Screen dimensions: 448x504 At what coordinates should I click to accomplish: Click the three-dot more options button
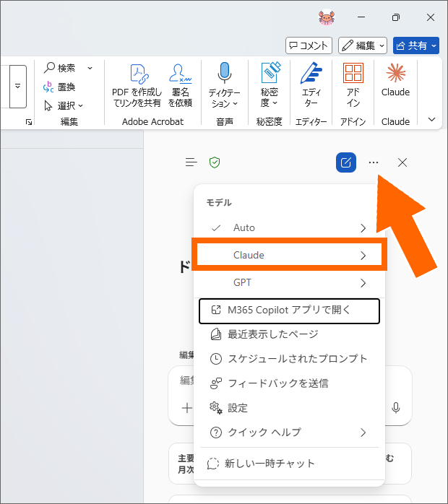(x=374, y=162)
